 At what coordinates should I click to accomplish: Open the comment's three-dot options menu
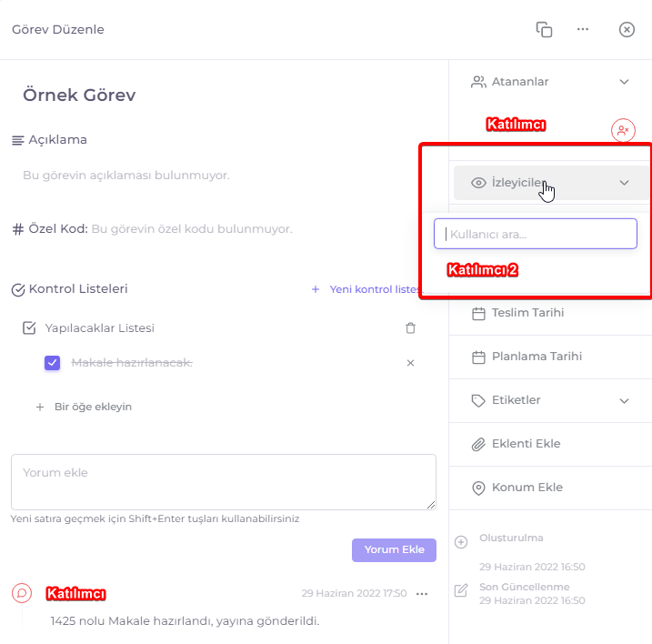[422, 594]
